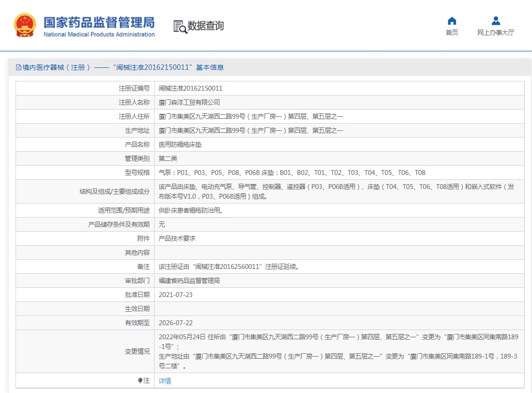Screen dimensions: 532x393
Task: Click the national emblem logo
Action: (25, 25)
